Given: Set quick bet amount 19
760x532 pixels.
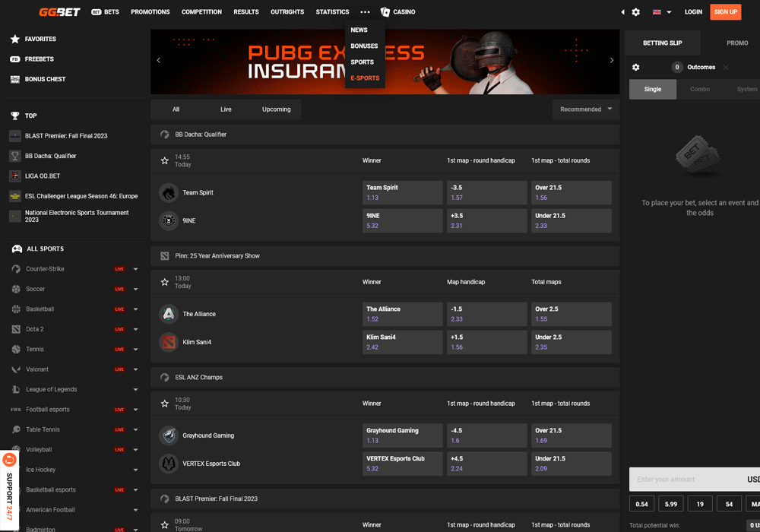Looking at the screenshot, I should (x=700, y=504).
